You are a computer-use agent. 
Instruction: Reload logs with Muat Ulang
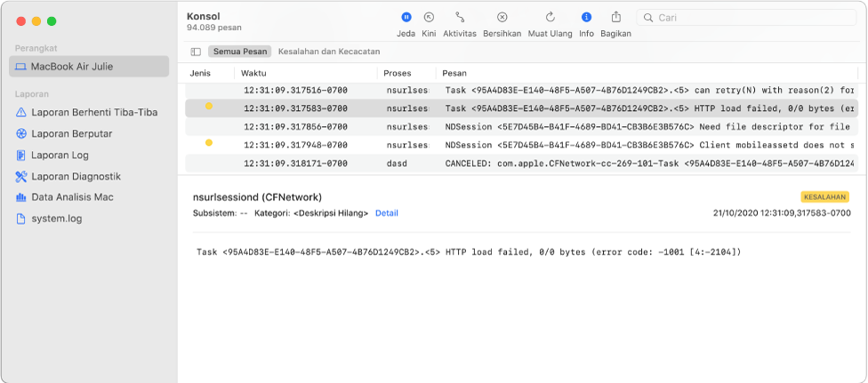pyautogui.click(x=550, y=17)
